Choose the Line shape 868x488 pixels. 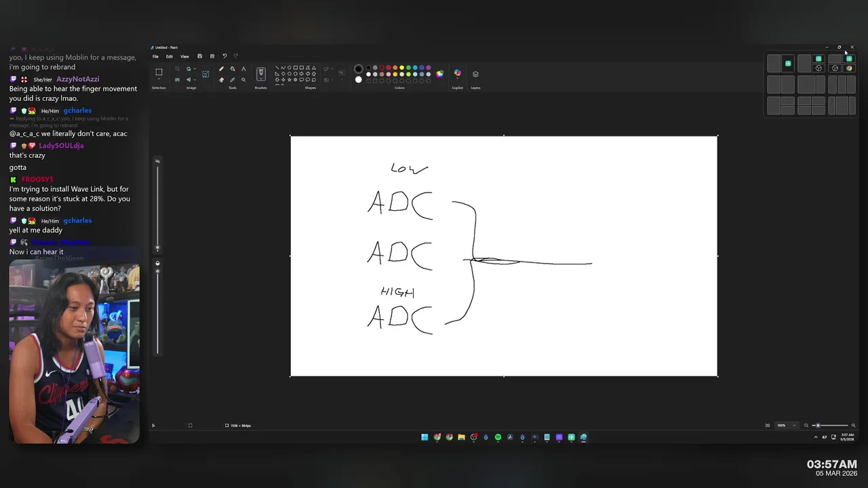277,68
